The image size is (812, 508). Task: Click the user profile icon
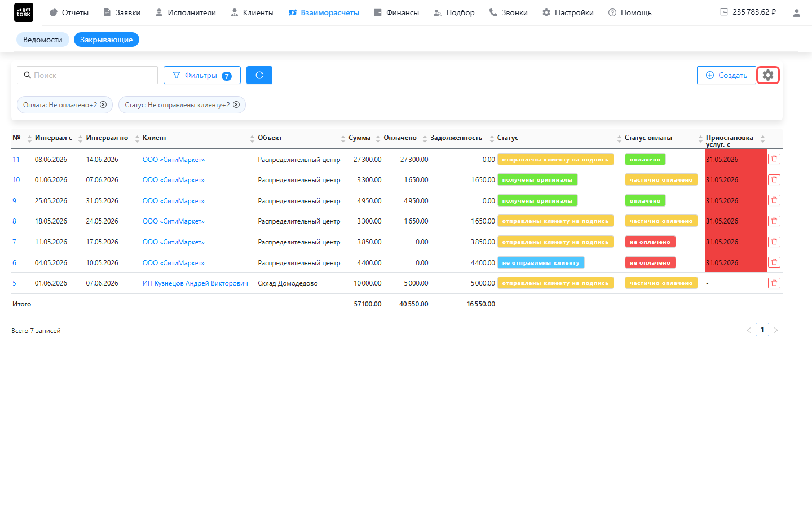pos(796,12)
